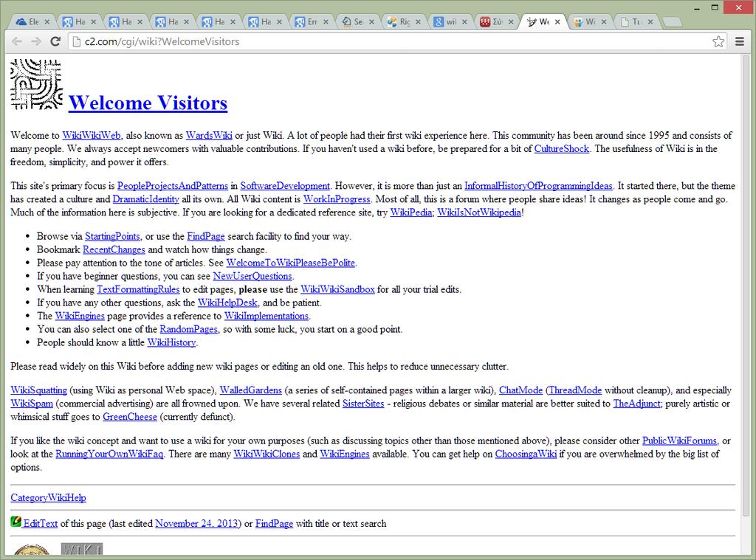Close the 'Err' tab
756x560 pixels.
tap(326, 21)
